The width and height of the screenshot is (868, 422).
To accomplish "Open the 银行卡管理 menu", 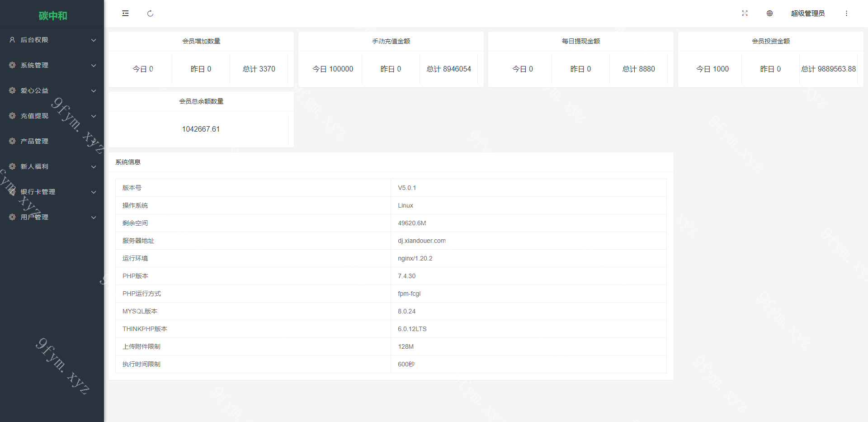I will coord(52,192).
